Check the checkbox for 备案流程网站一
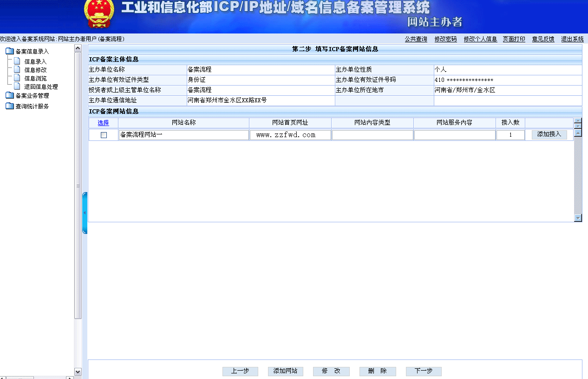The height and width of the screenshot is (379, 588). coord(104,134)
